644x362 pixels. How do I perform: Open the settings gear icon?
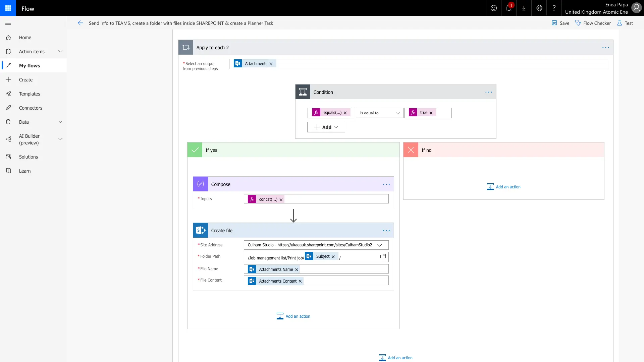(539, 8)
